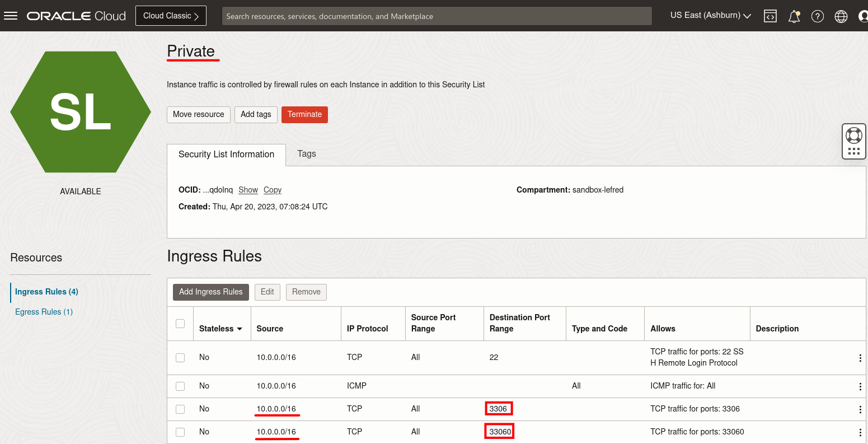The width and height of the screenshot is (868, 444).
Task: Open the language globe menu
Action: [x=841, y=16]
